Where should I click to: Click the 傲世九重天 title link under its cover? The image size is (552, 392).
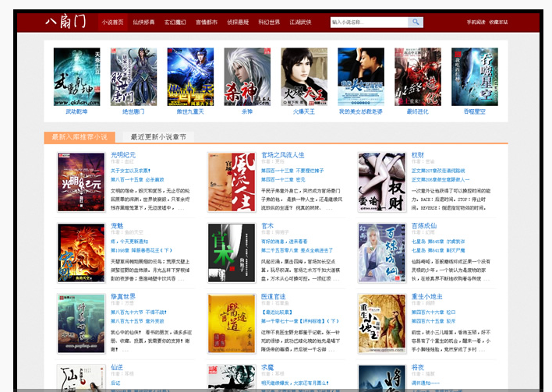pos(190,111)
